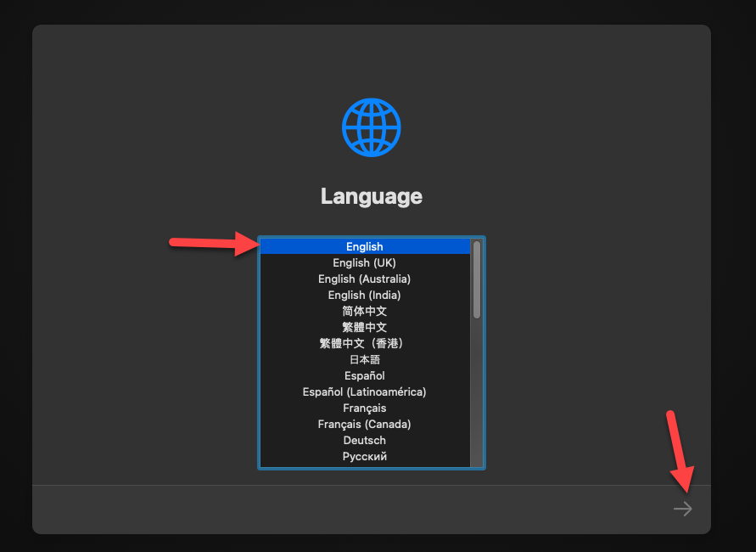Screen dimensions: 756x552
Task: Choose 繁體中文 from the list
Action: [x=364, y=327]
